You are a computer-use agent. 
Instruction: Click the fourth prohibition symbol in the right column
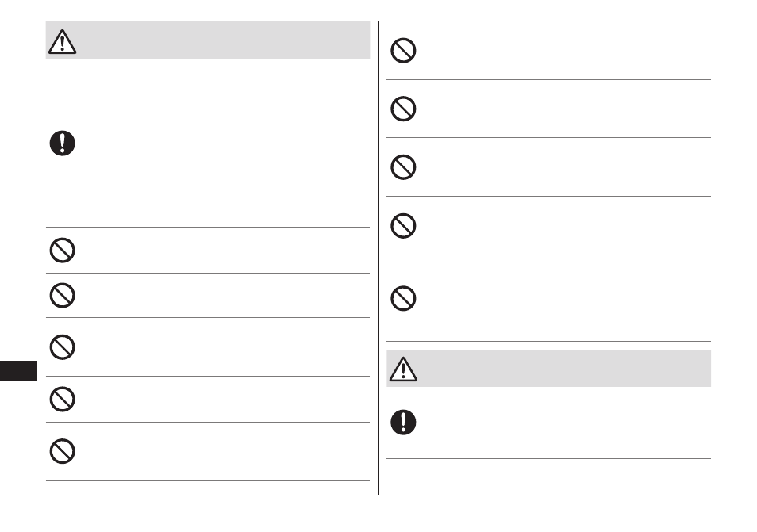[x=403, y=226]
